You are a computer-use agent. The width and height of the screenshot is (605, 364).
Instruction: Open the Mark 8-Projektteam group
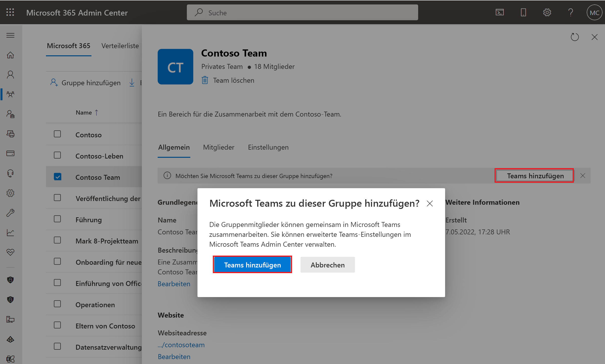107,241
